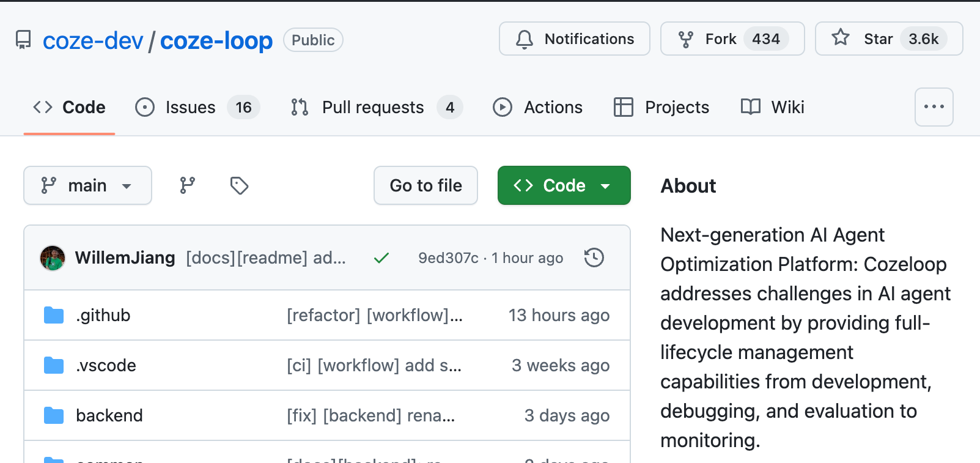980x463 pixels.
Task: Click the star icon
Action: pos(841,38)
